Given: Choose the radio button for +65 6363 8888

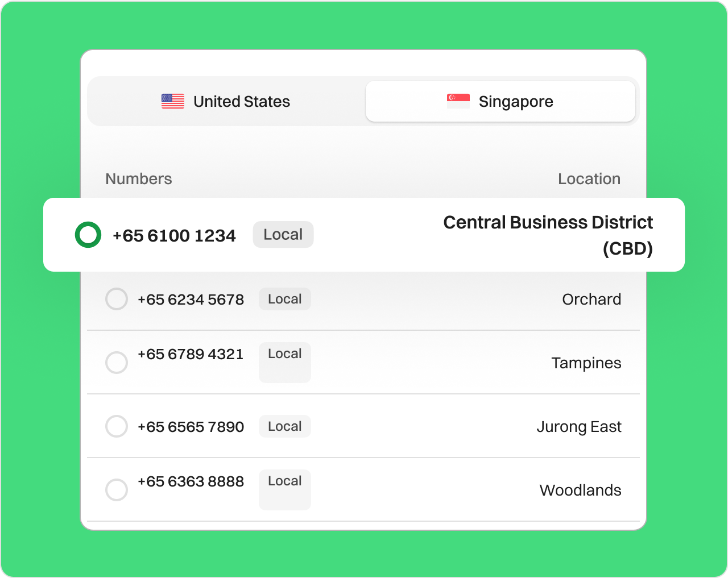Looking at the screenshot, I should point(117,490).
